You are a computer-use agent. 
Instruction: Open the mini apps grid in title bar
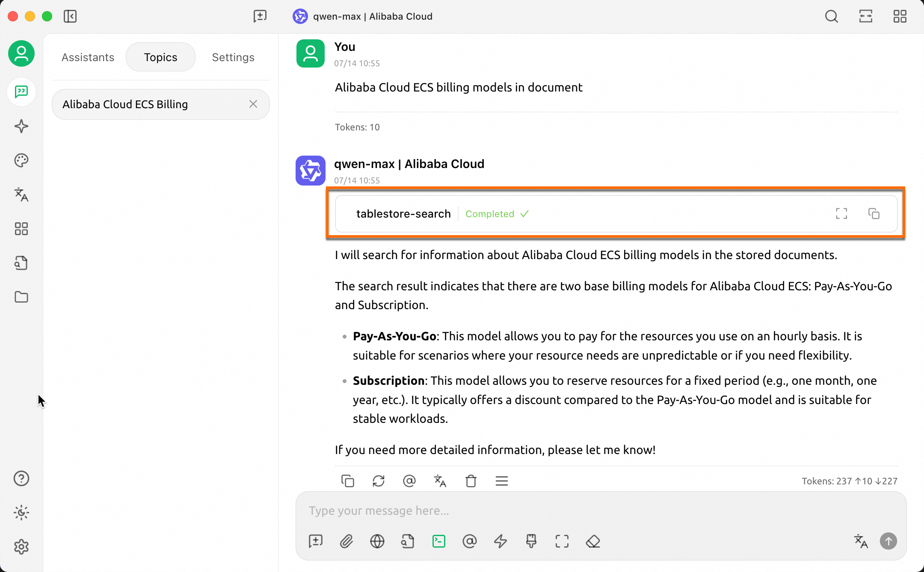[x=900, y=17]
